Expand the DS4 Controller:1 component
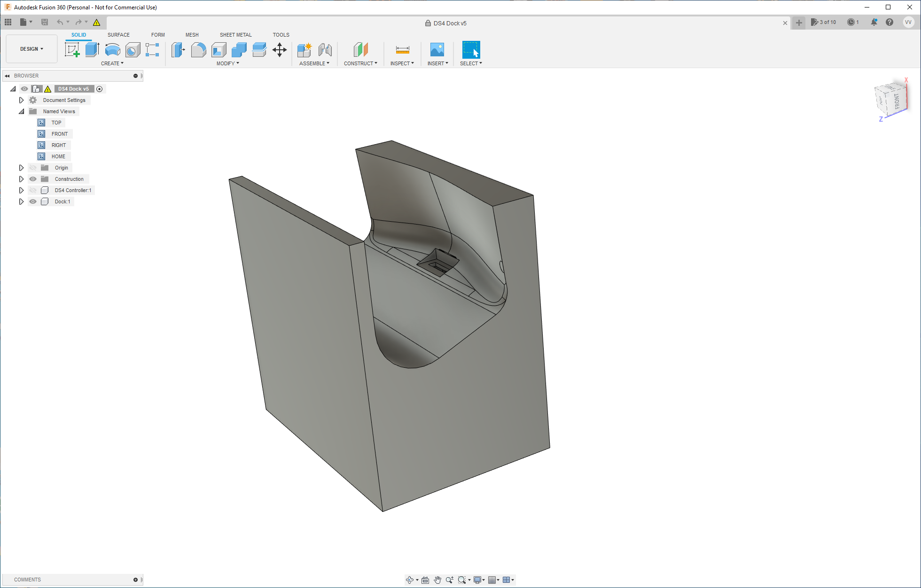 [x=21, y=190]
